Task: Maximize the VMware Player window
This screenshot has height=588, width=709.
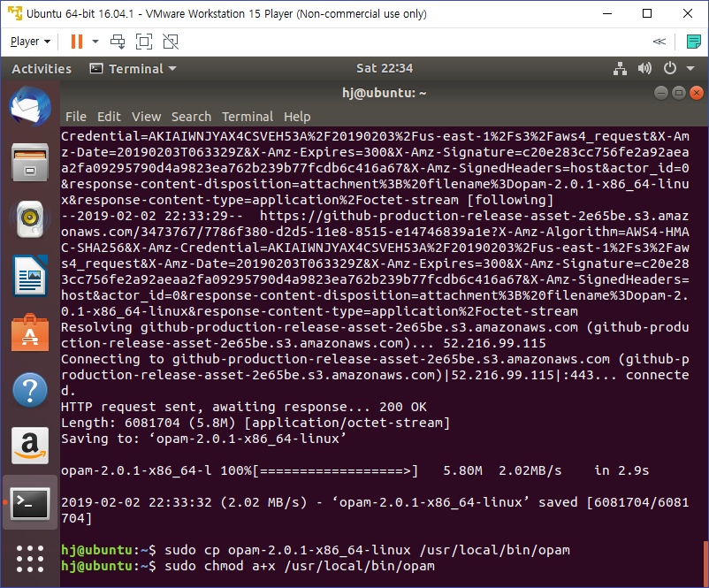Action: [x=647, y=13]
